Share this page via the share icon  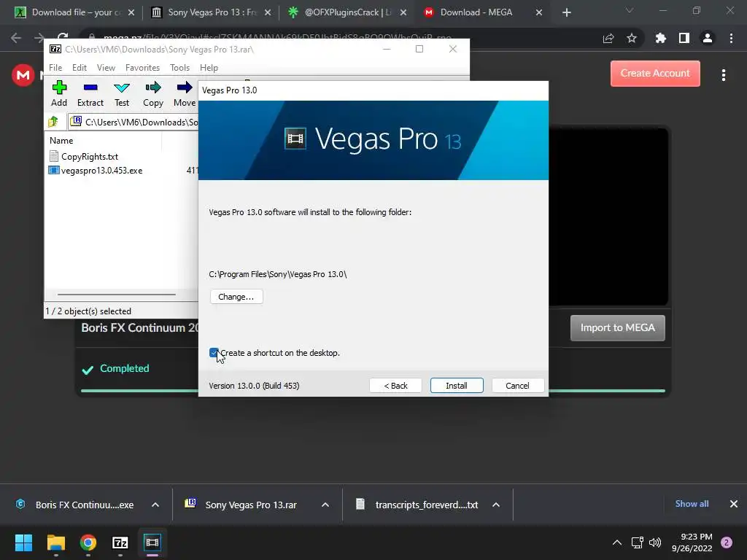(608, 38)
